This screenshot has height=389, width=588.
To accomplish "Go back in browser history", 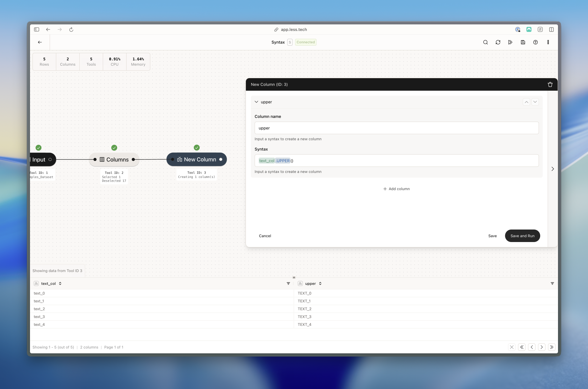I will click(x=48, y=29).
